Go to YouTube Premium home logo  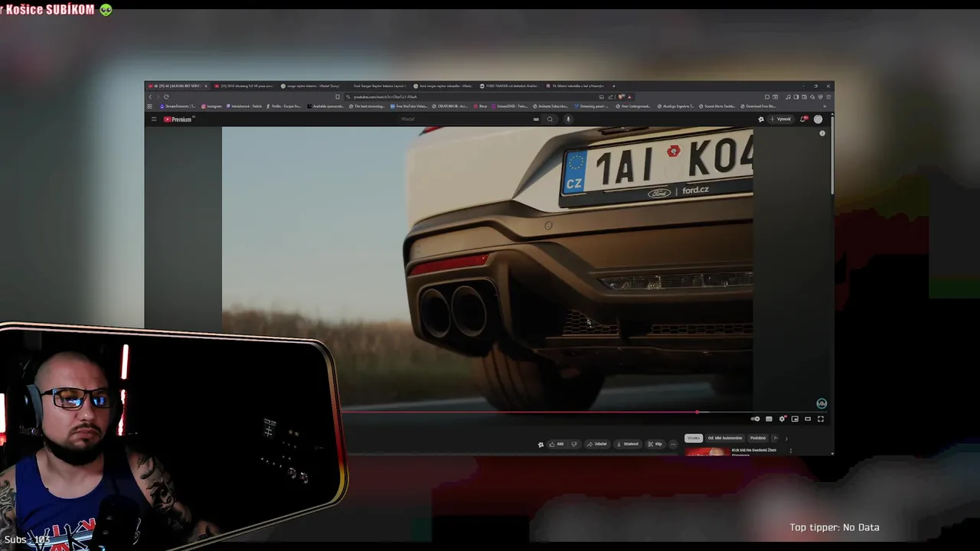pos(178,119)
